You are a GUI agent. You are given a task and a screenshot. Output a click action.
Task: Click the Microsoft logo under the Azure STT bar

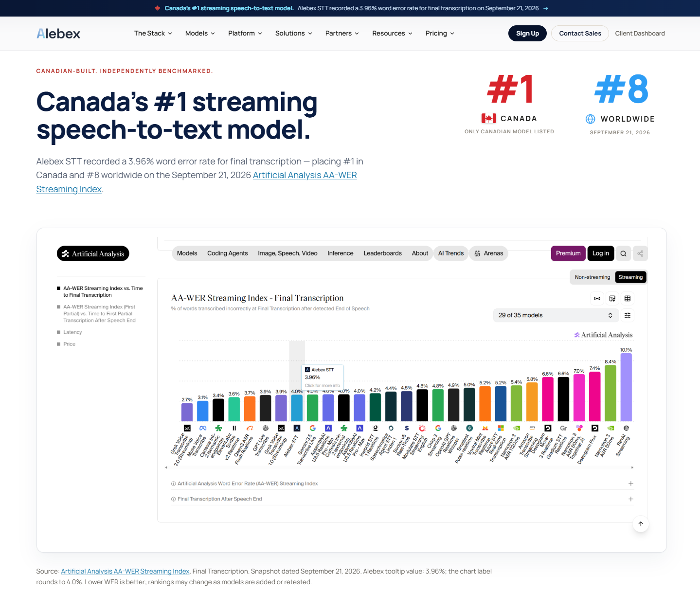(x=501, y=428)
